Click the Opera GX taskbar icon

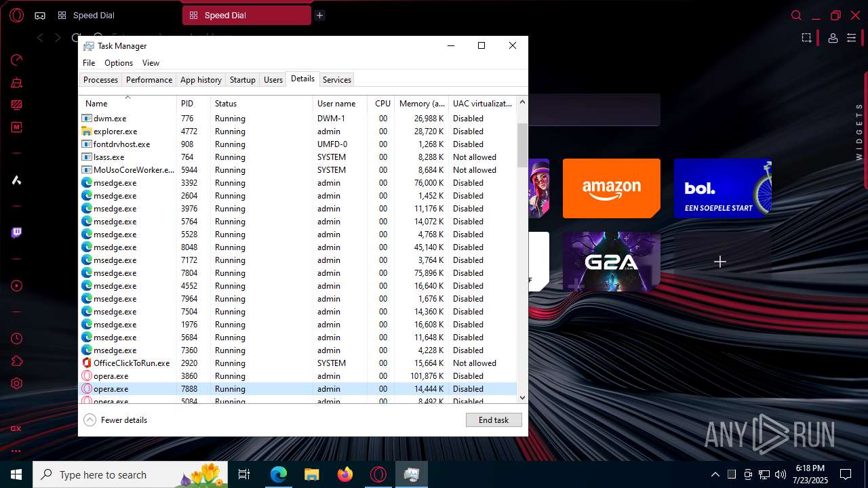[378, 474]
